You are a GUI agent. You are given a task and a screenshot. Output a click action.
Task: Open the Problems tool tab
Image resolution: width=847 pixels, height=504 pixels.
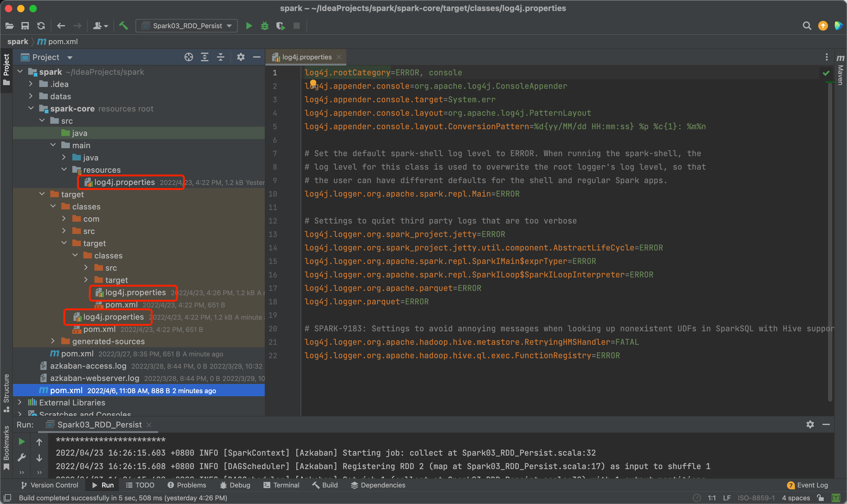pyautogui.click(x=187, y=485)
